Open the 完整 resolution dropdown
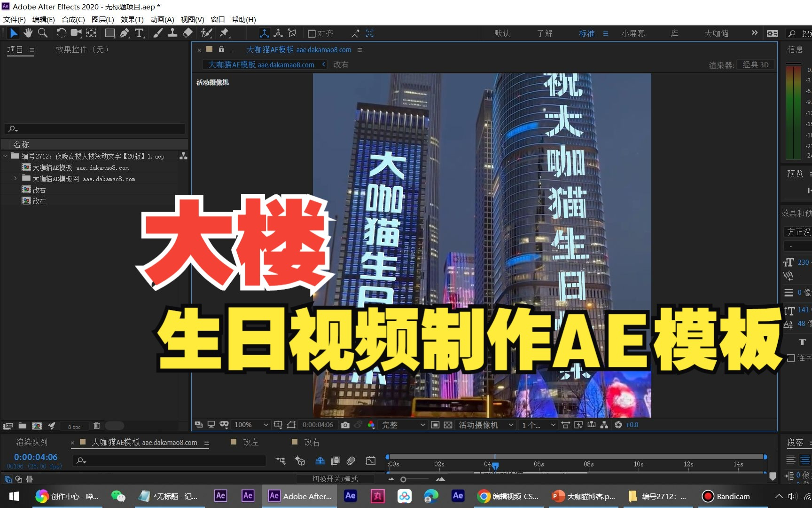This screenshot has width=812, height=508. [x=403, y=425]
